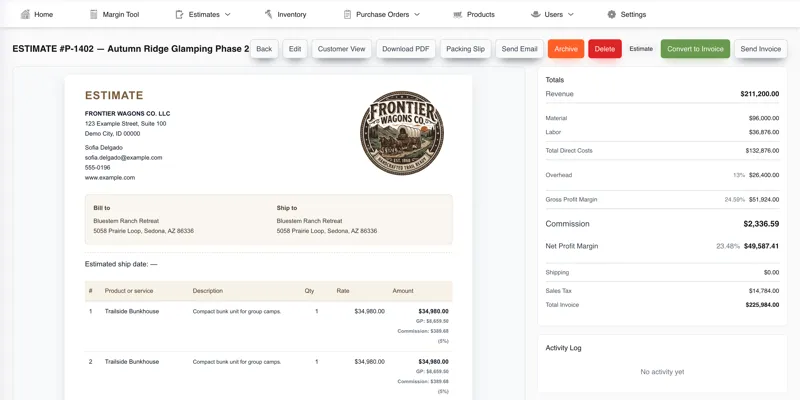Image resolution: width=800 pixels, height=400 pixels.
Task: Click the ESTIMATE document heading
Action: (114, 95)
